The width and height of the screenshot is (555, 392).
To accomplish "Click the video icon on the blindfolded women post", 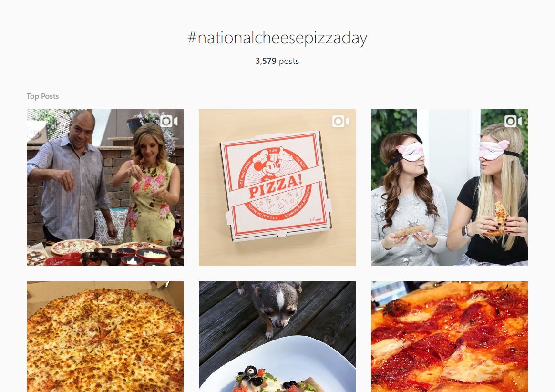I will [x=513, y=121].
